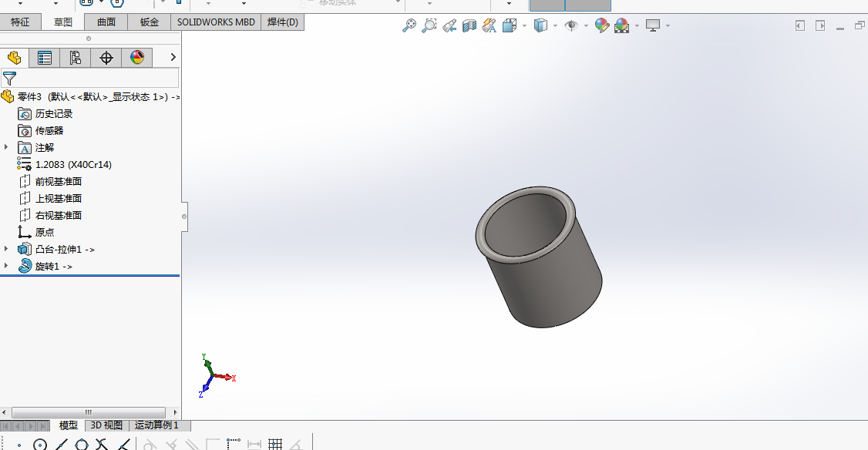Viewport: 868px width, 450px height.
Task: Click previous document pane arrow button
Action: coord(800,25)
